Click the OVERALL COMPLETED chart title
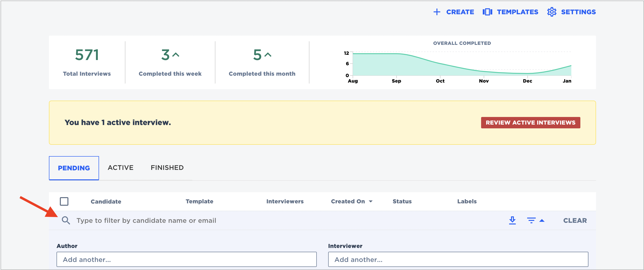This screenshot has width=644, height=270. [x=462, y=43]
